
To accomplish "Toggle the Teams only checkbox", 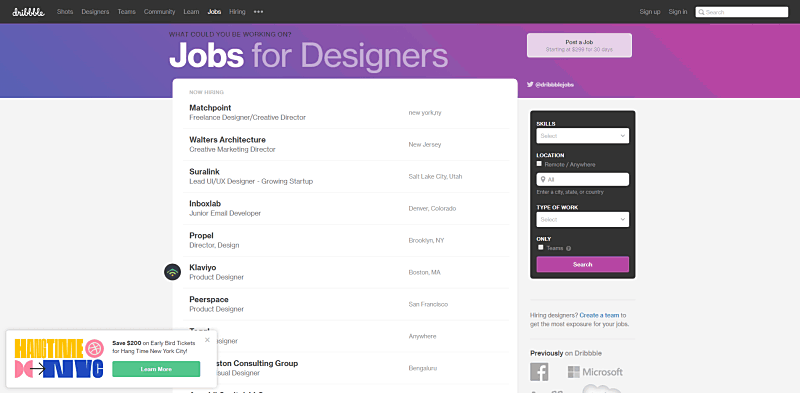I will [541, 248].
